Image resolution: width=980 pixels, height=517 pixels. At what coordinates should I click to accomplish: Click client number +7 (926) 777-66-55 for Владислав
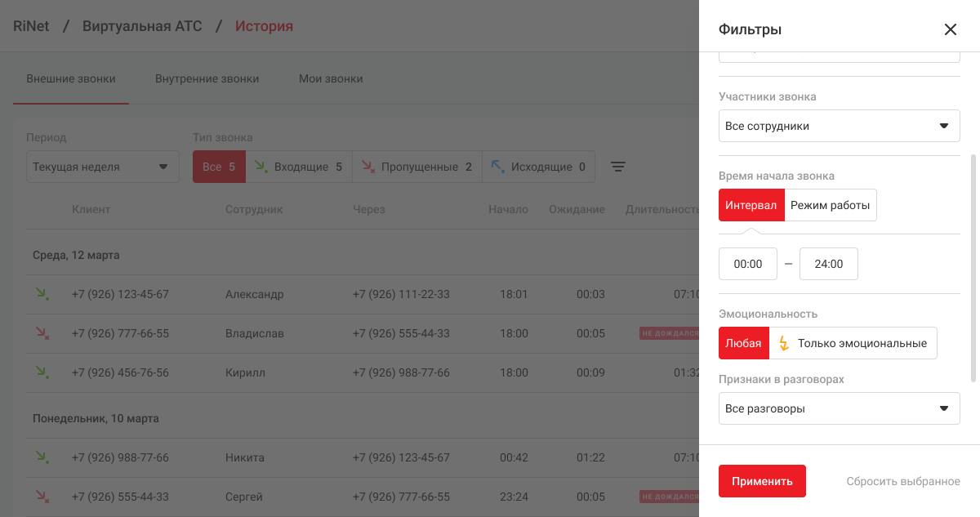click(120, 333)
